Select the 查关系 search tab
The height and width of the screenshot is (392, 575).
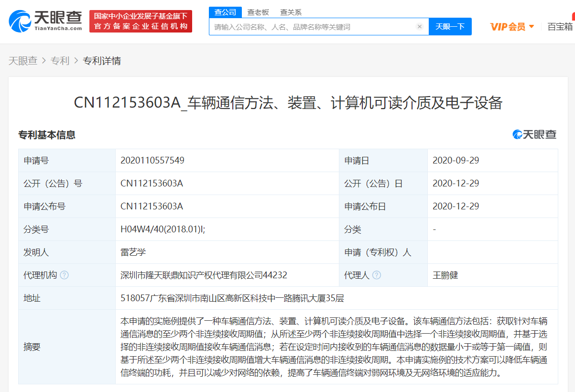[291, 12]
